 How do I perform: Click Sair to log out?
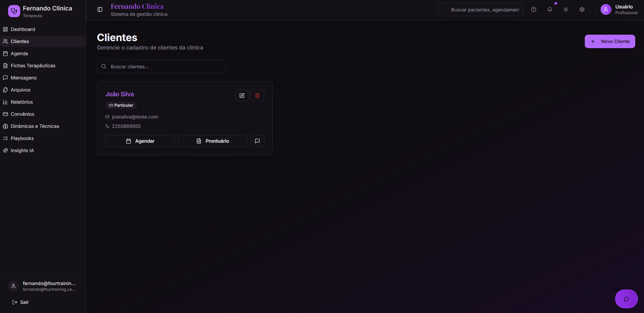21,302
